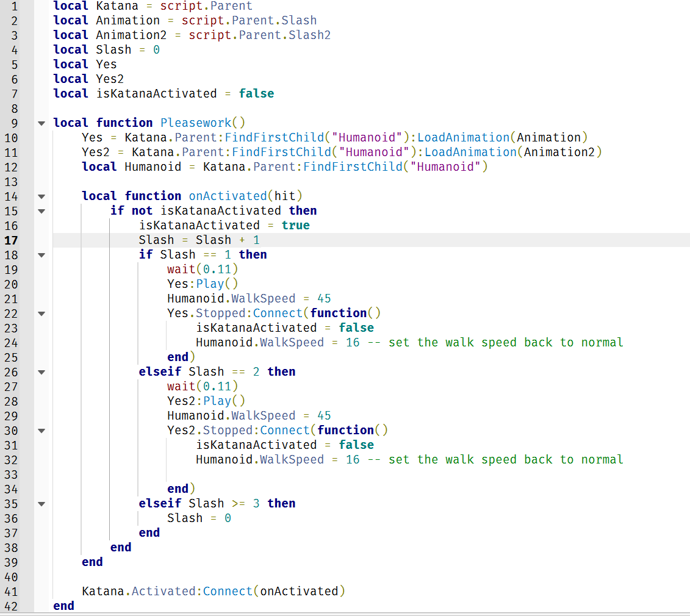This screenshot has width=690, height=616.
Task: Click 'wait(0.11)' on line 27
Action: point(203,386)
